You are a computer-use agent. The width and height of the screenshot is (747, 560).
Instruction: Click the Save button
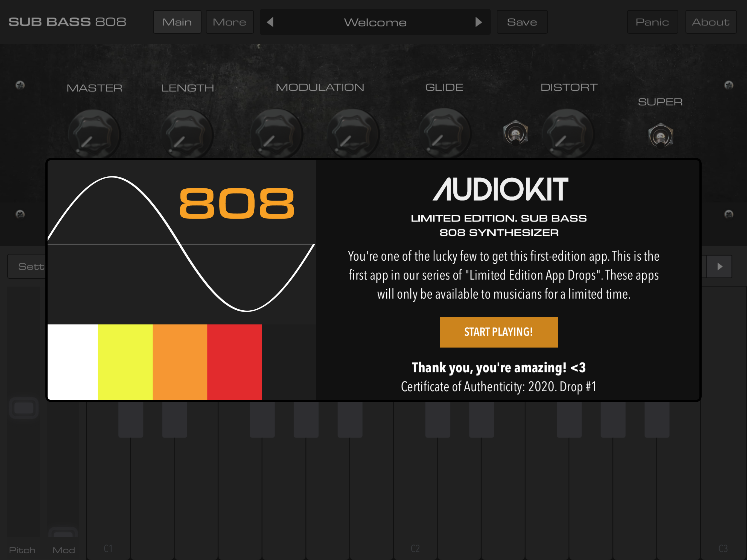pyautogui.click(x=521, y=22)
